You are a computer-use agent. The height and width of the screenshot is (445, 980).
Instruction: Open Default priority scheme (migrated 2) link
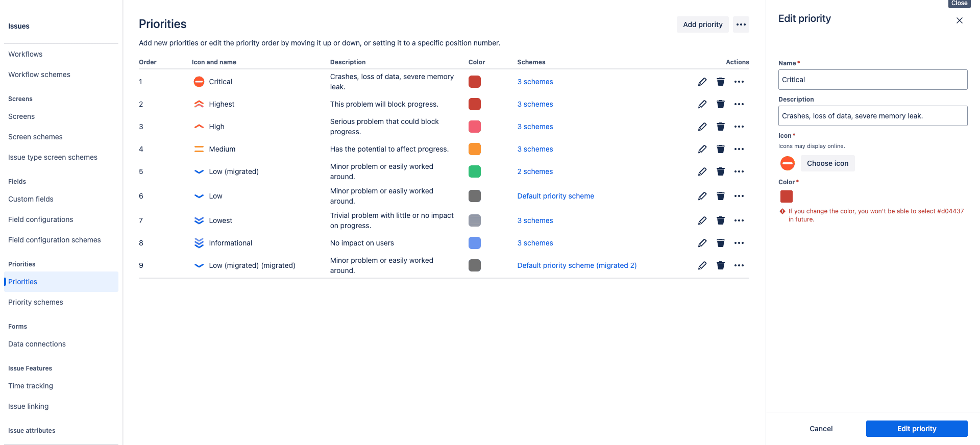click(x=577, y=265)
